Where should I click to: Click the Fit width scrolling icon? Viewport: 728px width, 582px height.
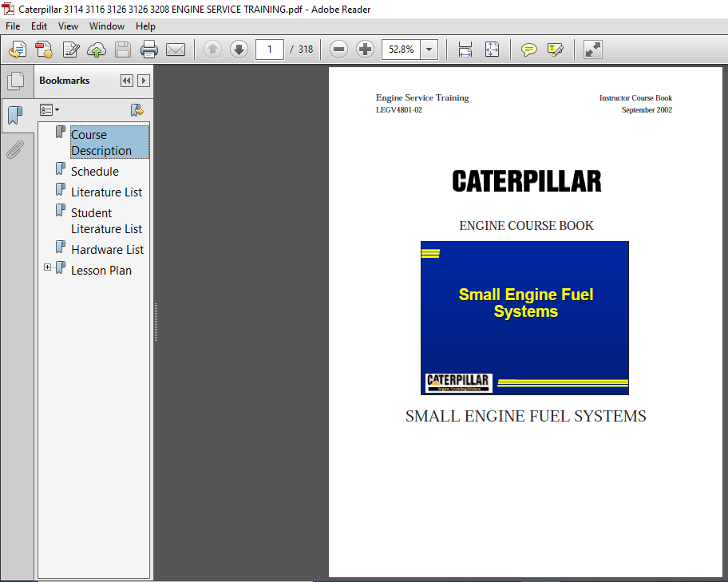(x=465, y=49)
